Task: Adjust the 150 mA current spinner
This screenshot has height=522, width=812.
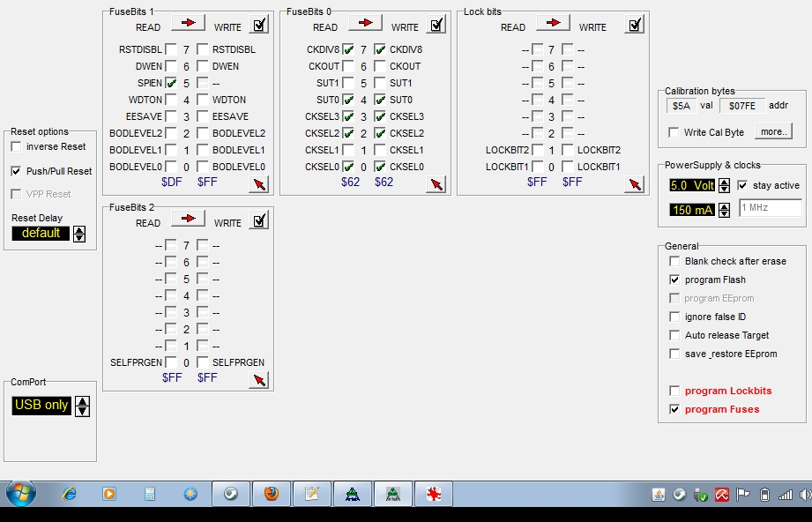Action: (x=724, y=210)
